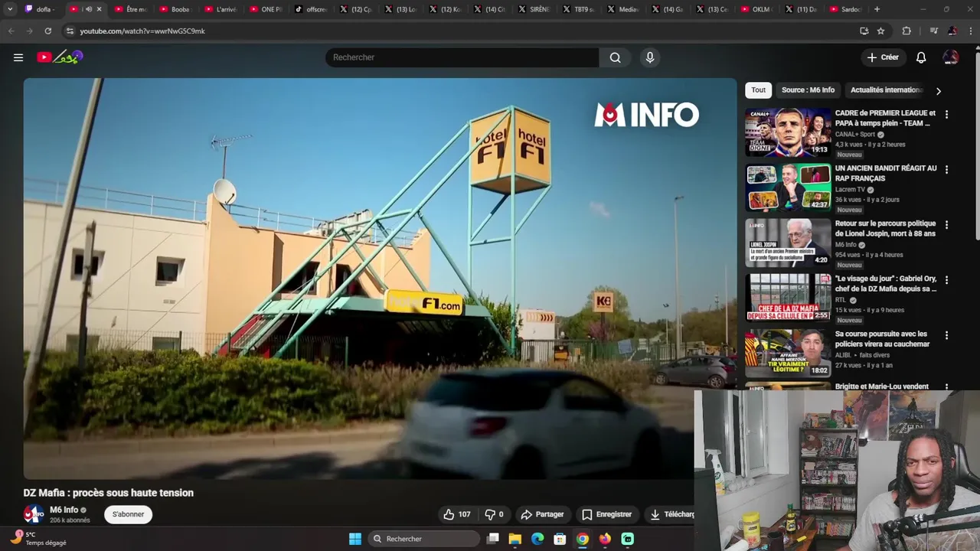Image resolution: width=980 pixels, height=551 pixels.
Task: Bookmark this page with the star
Action: [880, 31]
